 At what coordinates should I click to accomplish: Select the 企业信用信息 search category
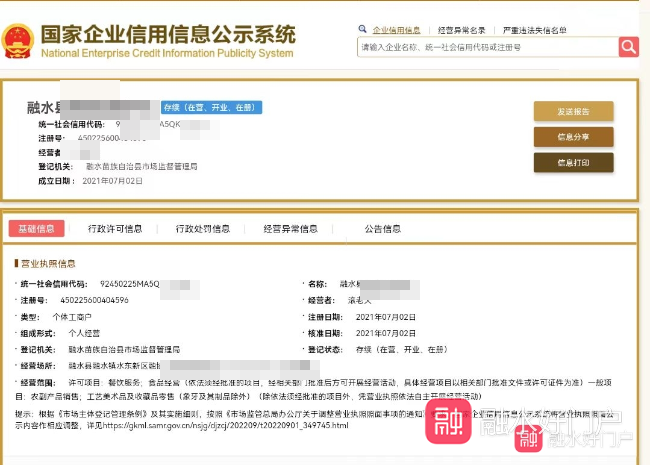click(396, 30)
